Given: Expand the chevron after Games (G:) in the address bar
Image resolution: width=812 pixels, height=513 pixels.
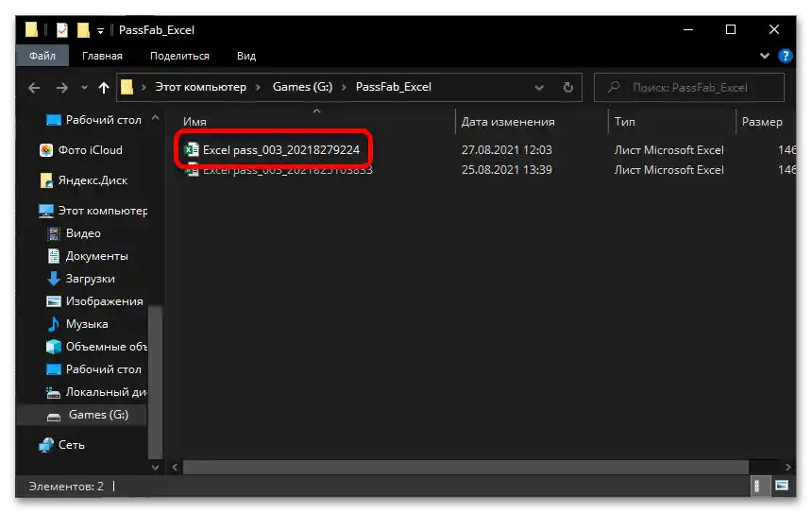Looking at the screenshot, I should point(344,87).
